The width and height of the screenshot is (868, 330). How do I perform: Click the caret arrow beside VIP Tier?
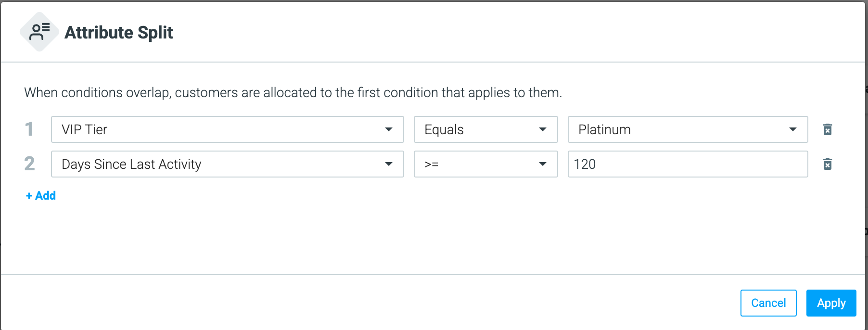pyautogui.click(x=389, y=129)
